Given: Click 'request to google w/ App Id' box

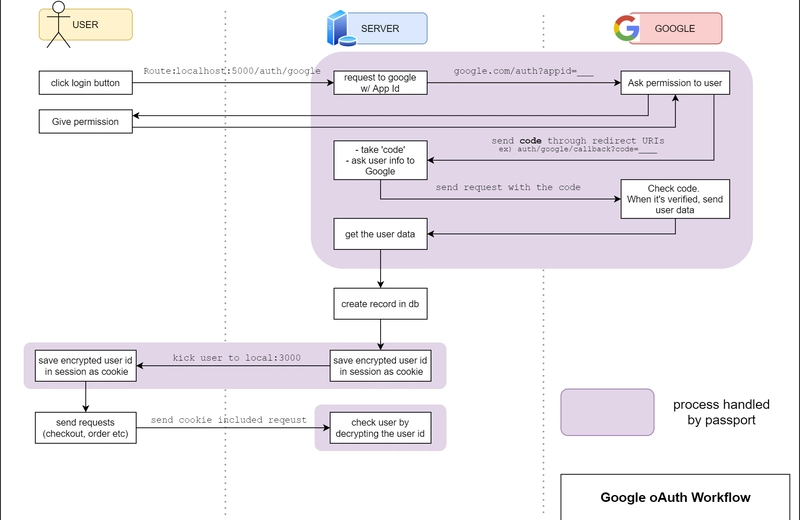Looking at the screenshot, I should (x=380, y=83).
